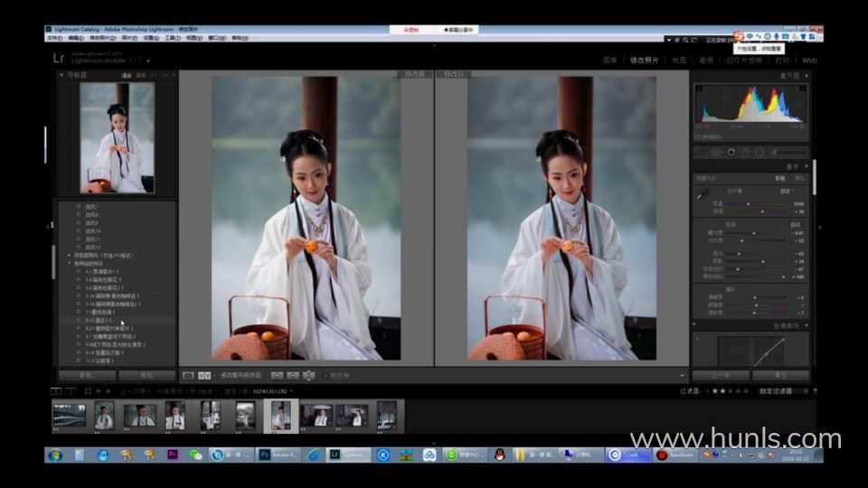Select the Adjustment Brush tool
This screenshot has height=488, width=868.
(x=788, y=152)
